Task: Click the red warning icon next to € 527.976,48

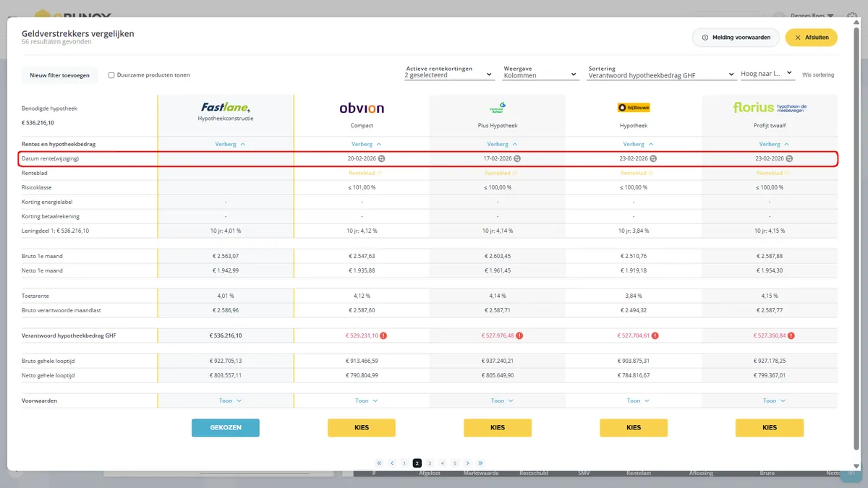Action: pyautogui.click(x=519, y=335)
